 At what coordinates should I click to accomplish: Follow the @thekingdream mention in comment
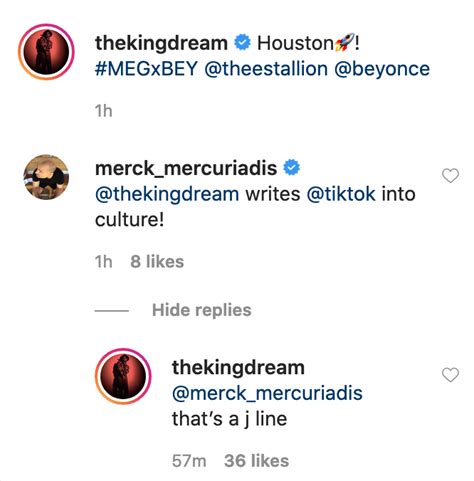(x=167, y=194)
